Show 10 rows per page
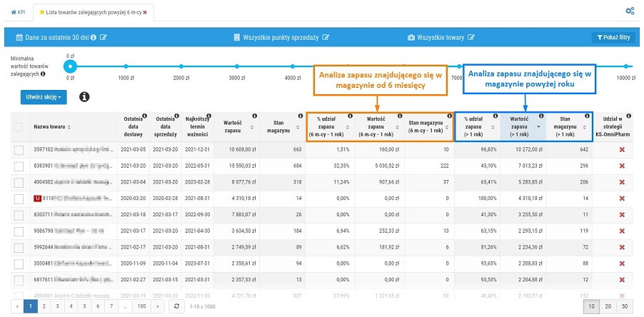This screenshot has width=644, height=317. tap(592, 306)
